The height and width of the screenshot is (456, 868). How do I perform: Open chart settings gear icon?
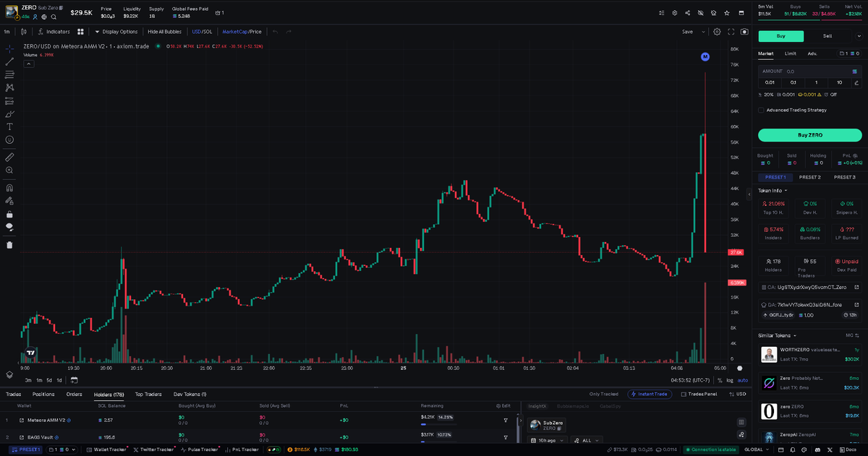[x=717, y=32]
